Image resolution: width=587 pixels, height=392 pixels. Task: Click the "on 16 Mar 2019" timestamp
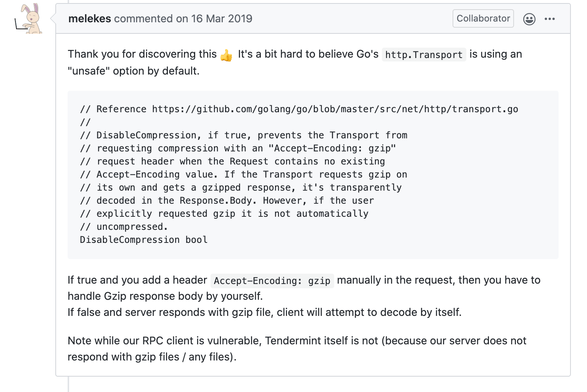(x=214, y=19)
